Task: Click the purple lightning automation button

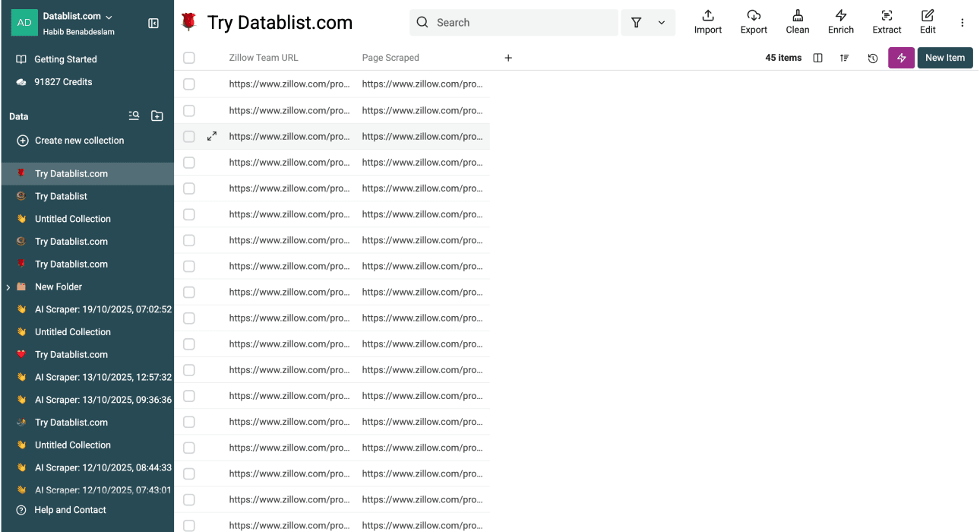Action: pos(901,57)
